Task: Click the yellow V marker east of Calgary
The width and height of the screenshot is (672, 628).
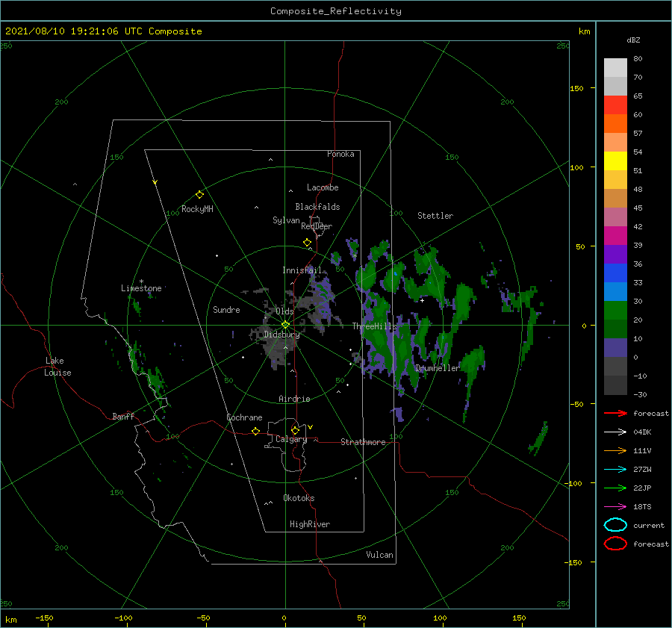Action: click(x=311, y=427)
